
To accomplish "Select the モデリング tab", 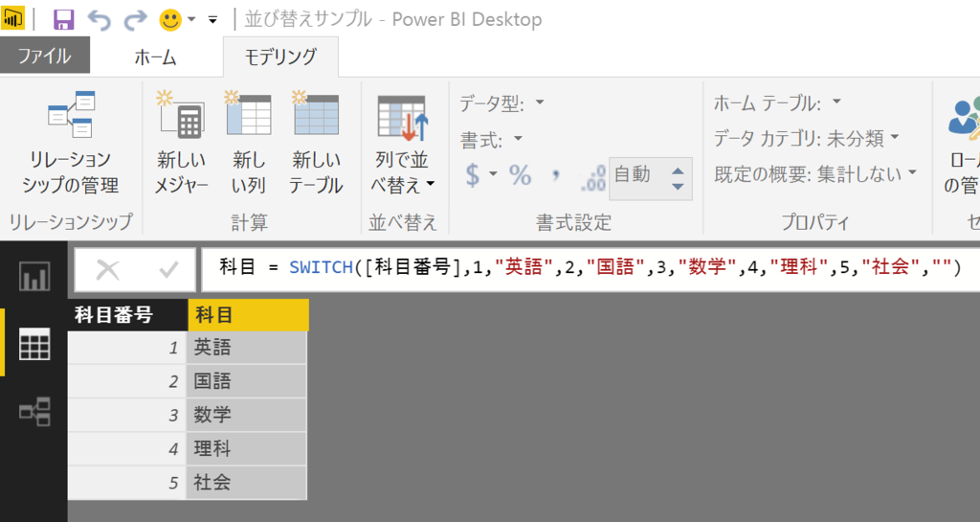I will point(280,57).
